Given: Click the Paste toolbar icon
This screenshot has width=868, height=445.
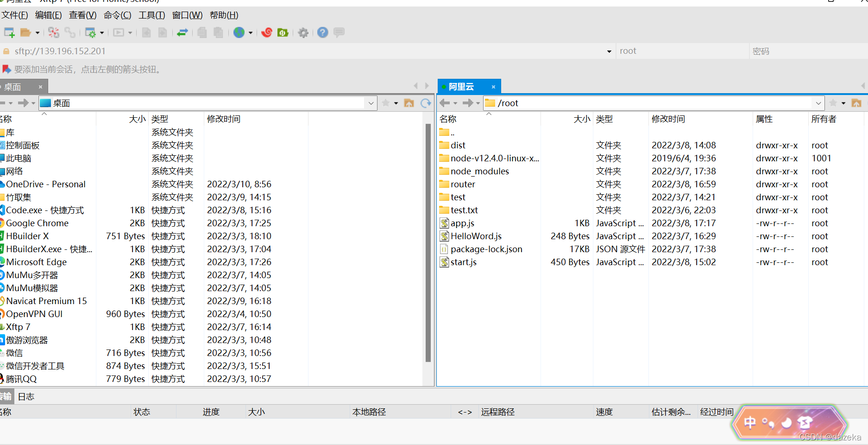Looking at the screenshot, I should (218, 32).
